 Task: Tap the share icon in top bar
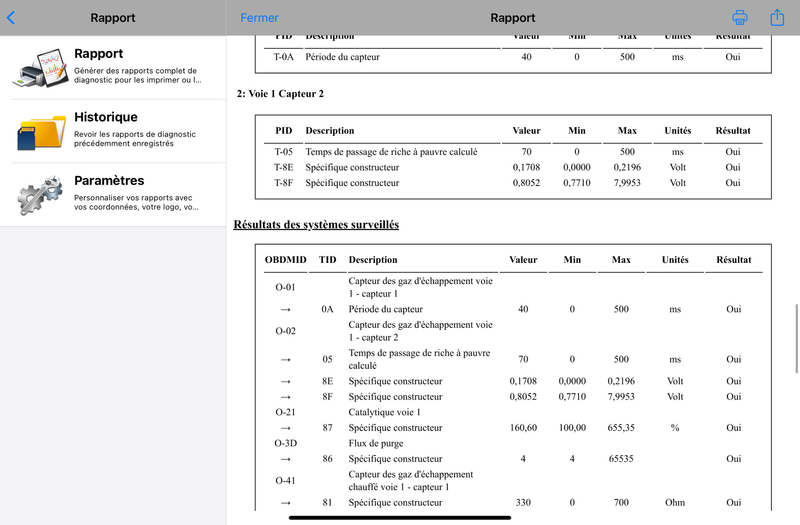tap(777, 17)
